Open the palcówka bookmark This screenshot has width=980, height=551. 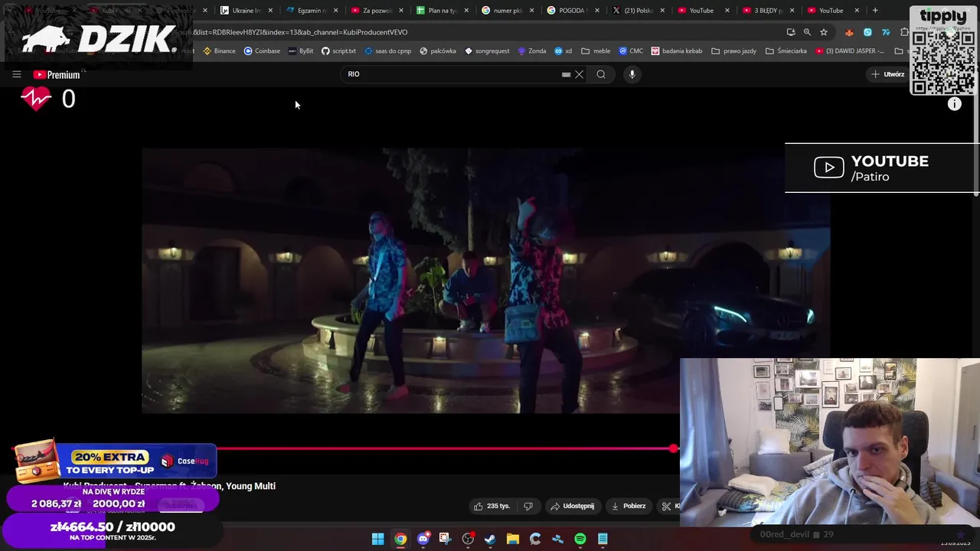coord(437,51)
